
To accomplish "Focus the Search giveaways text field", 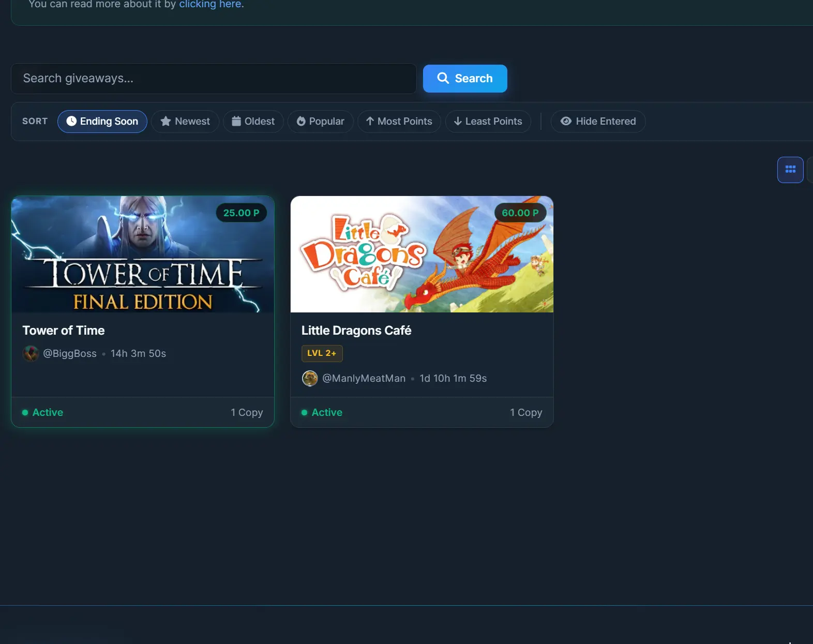I will tap(214, 79).
